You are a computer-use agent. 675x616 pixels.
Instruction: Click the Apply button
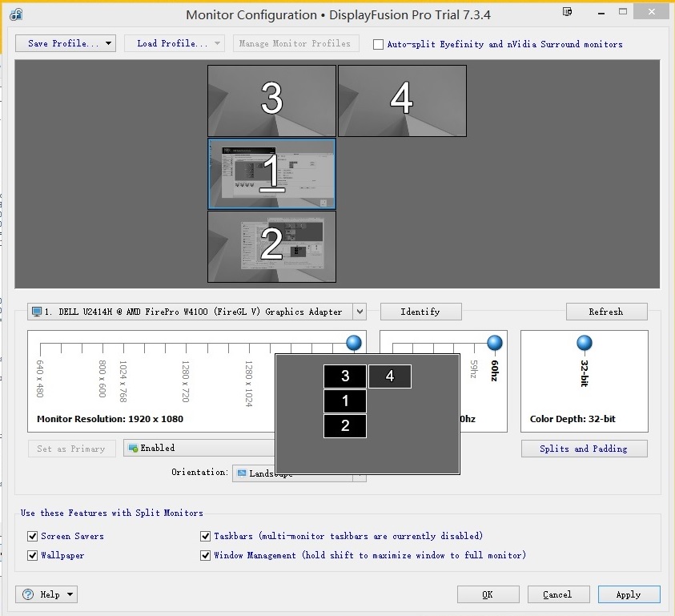click(x=629, y=594)
